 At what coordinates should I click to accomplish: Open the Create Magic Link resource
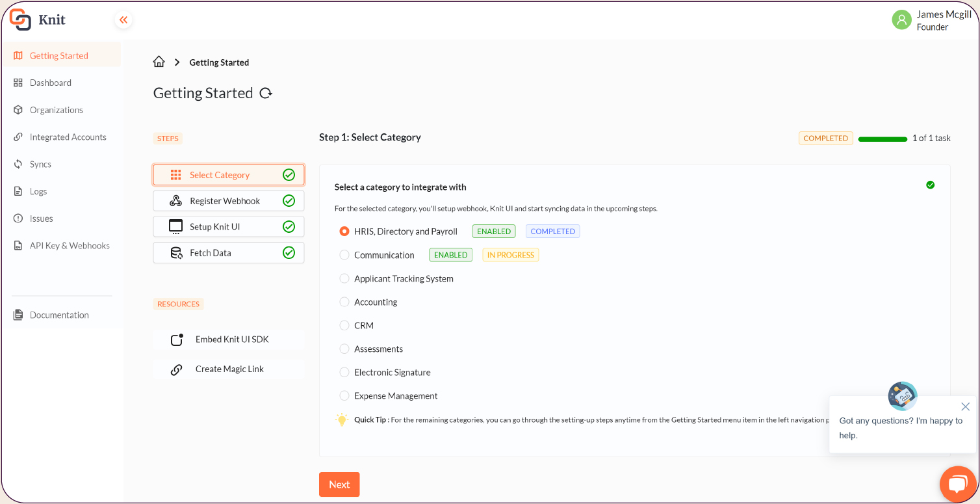[229, 369]
